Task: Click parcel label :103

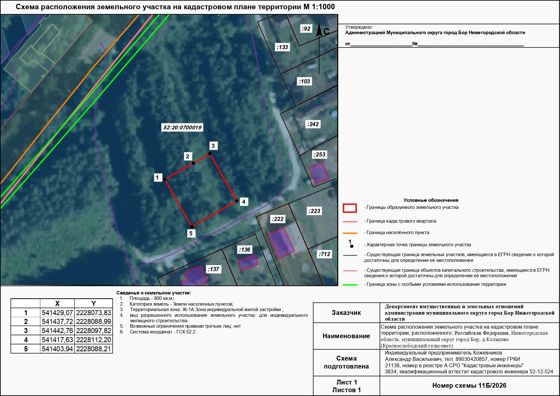Action: click(x=305, y=81)
